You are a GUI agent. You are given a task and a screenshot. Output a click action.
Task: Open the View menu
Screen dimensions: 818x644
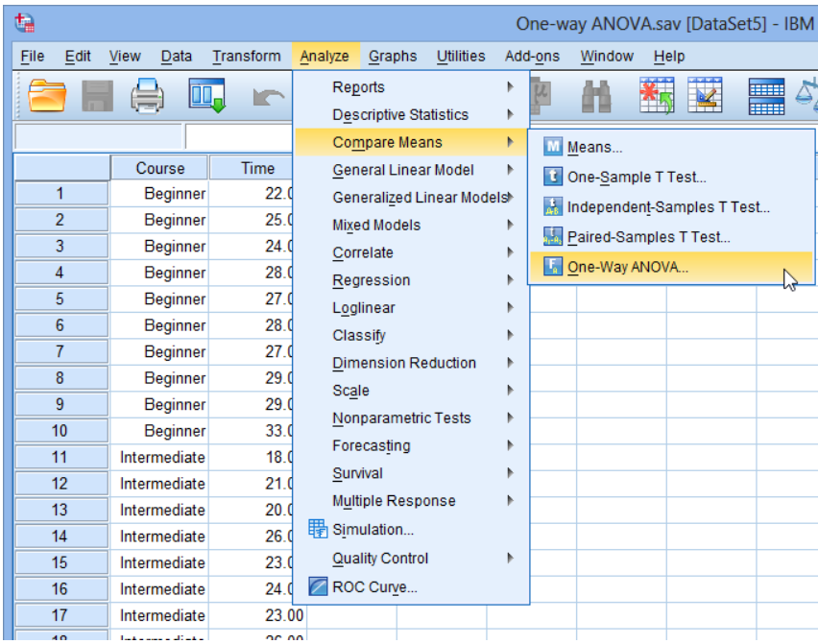point(125,56)
